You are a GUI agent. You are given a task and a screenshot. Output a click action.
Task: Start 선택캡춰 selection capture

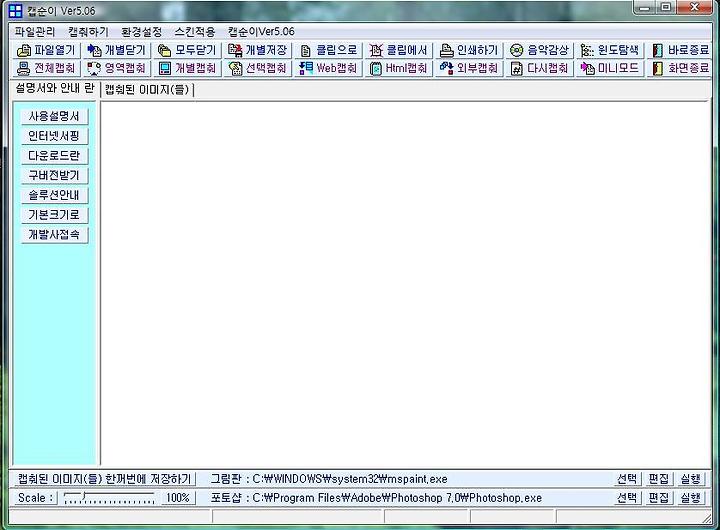pos(257,68)
